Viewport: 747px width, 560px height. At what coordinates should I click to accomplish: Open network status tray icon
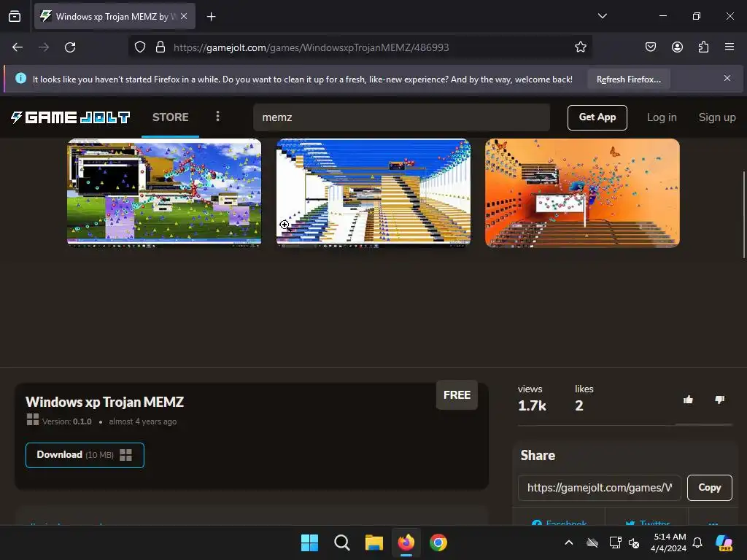tap(615, 542)
